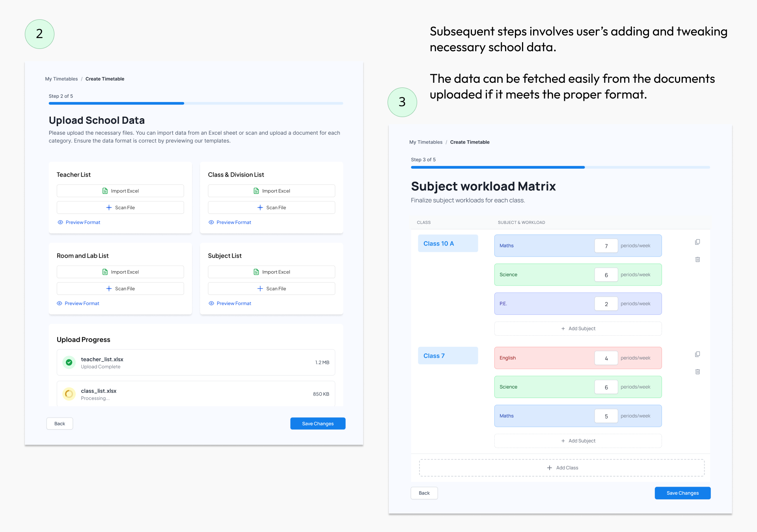Click Back button on Upload School Data screen
The width and height of the screenshot is (757, 532).
pyautogui.click(x=60, y=424)
